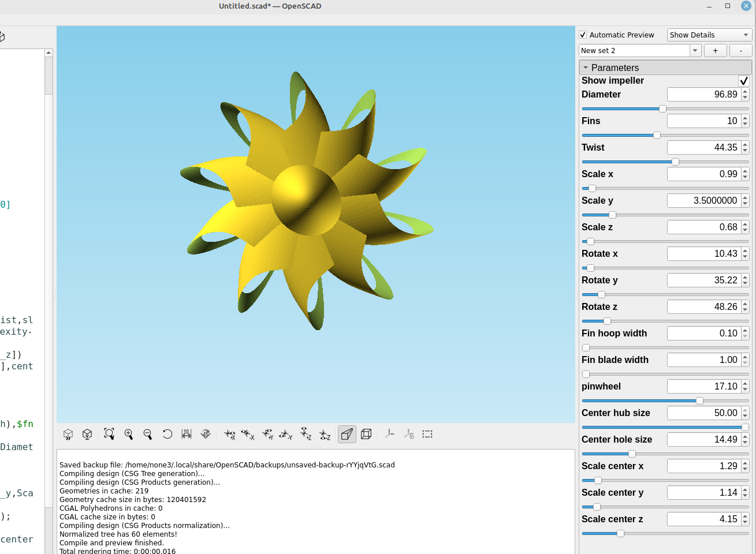Click the plus button to add preset
756x554 pixels.
pyautogui.click(x=716, y=51)
